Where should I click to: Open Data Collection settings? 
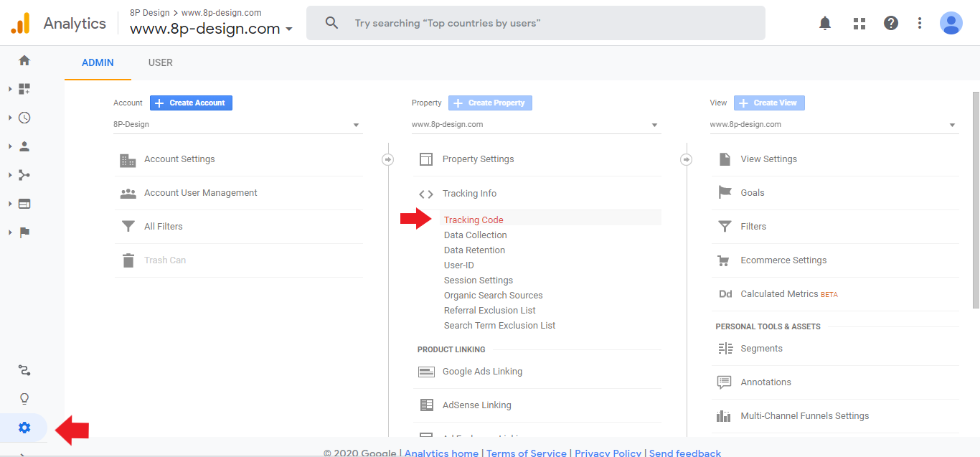(x=476, y=235)
